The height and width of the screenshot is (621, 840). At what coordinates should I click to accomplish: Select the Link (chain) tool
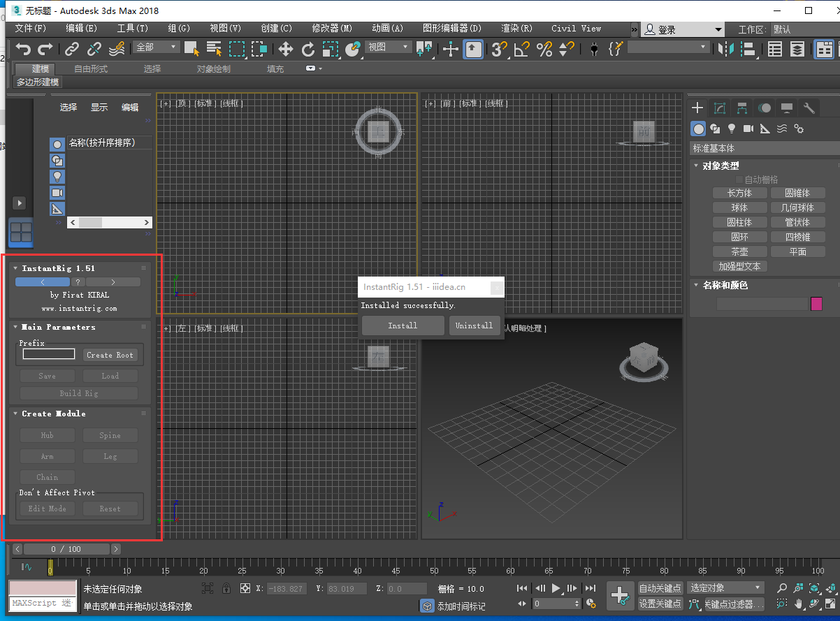(72, 49)
